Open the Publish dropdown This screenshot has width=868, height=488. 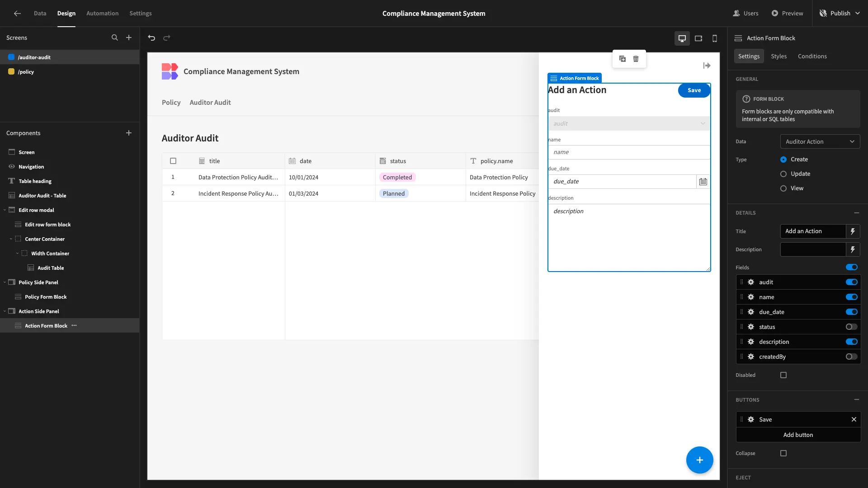point(840,14)
